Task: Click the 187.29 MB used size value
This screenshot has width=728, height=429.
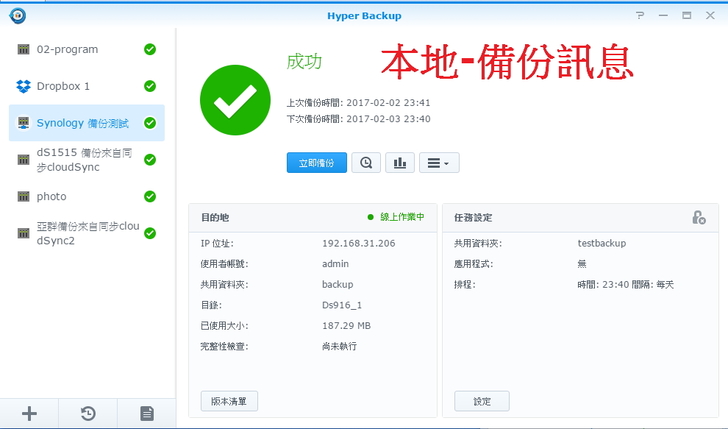Action: coord(346,325)
